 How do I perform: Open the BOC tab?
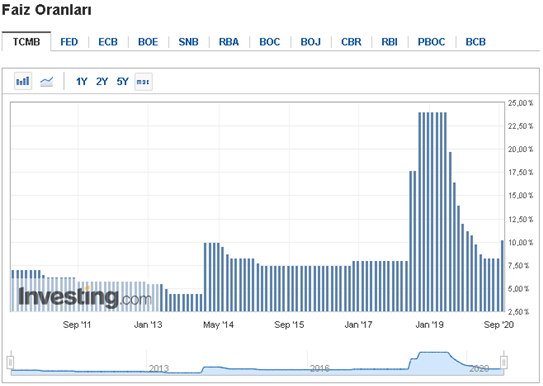270,42
